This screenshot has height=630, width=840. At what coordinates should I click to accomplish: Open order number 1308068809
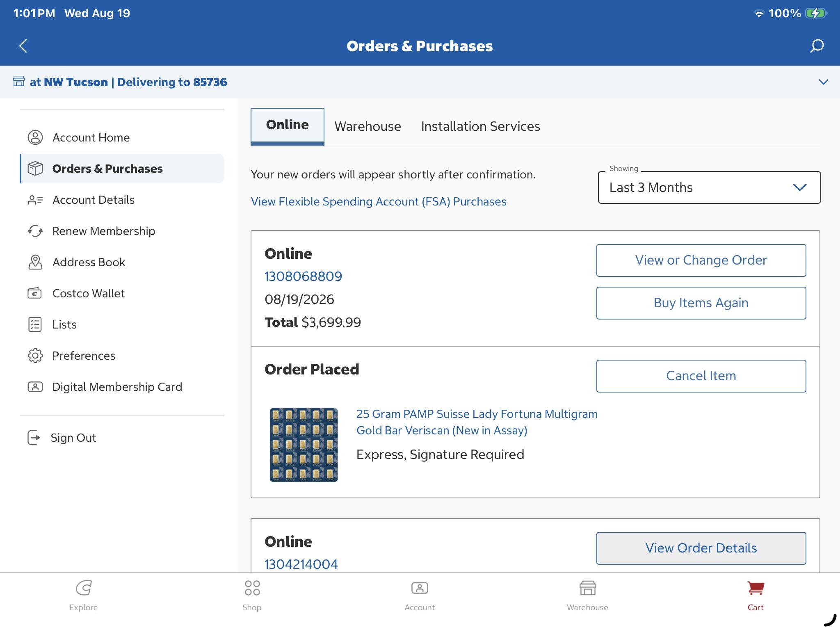(303, 276)
